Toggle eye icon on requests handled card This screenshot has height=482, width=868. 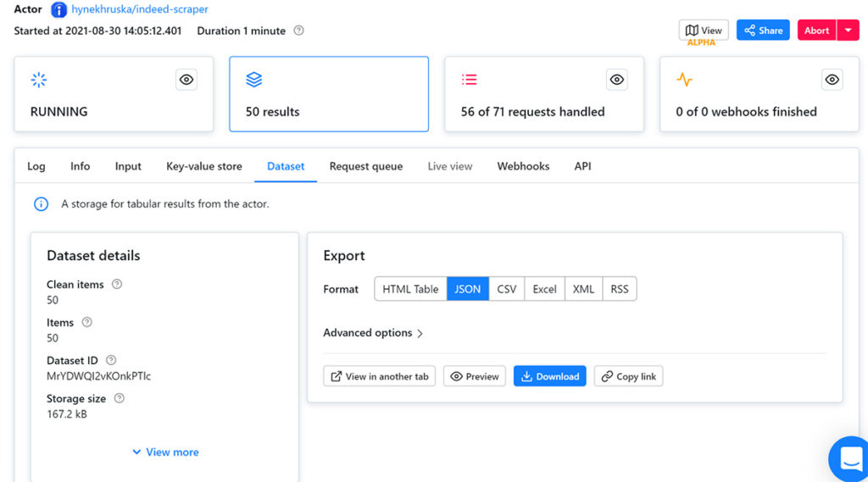tap(617, 80)
